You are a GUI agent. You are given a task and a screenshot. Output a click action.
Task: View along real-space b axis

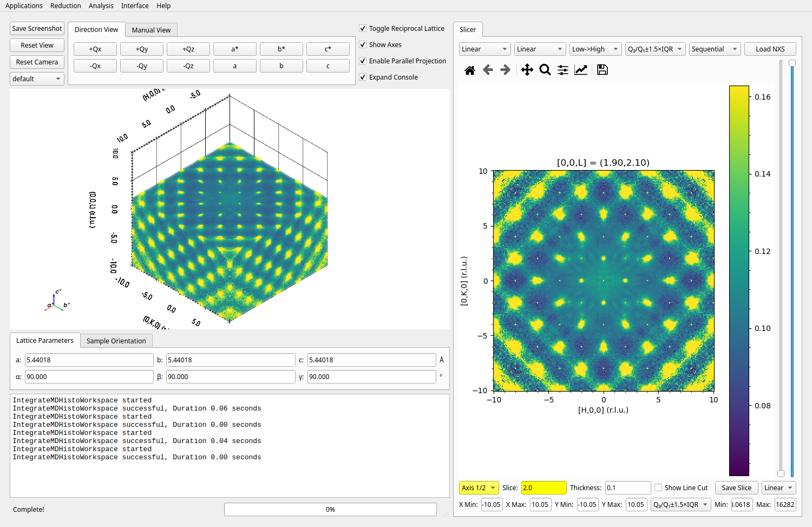tap(281, 66)
